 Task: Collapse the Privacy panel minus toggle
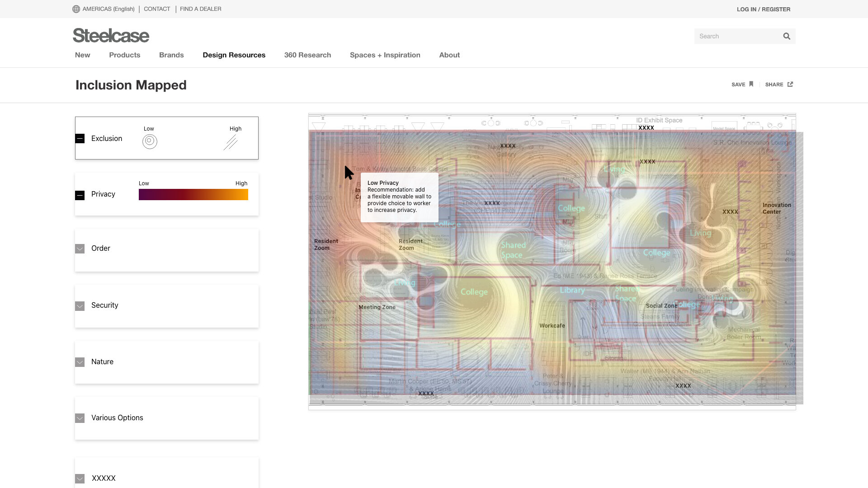tap(80, 195)
